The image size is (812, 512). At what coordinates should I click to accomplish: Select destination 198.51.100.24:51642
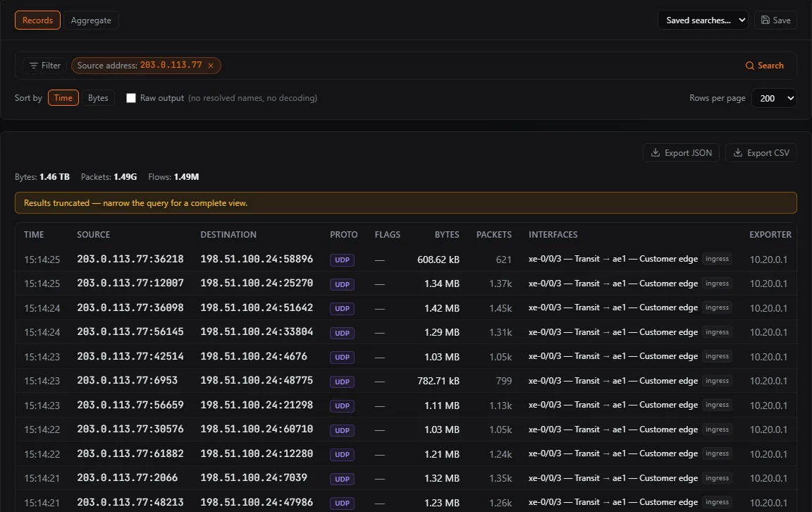coord(257,307)
